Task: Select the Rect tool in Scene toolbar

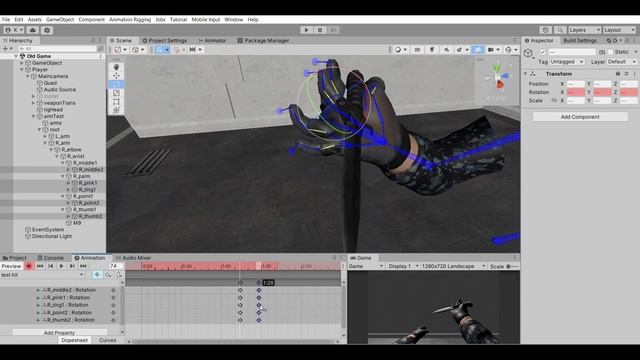Action: (116, 102)
